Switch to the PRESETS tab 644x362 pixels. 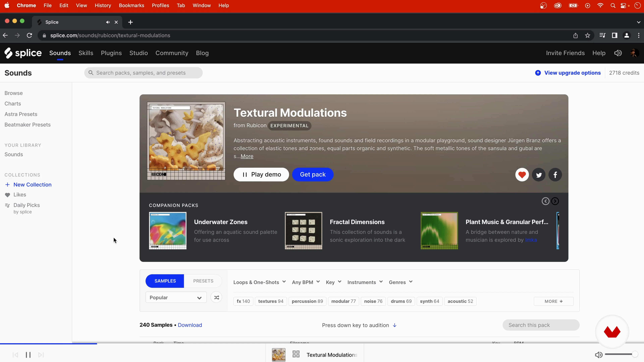pos(203,281)
